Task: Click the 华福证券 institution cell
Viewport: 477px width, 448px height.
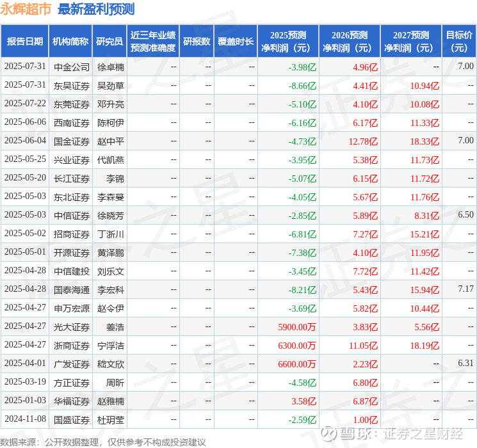Action: 72,401
